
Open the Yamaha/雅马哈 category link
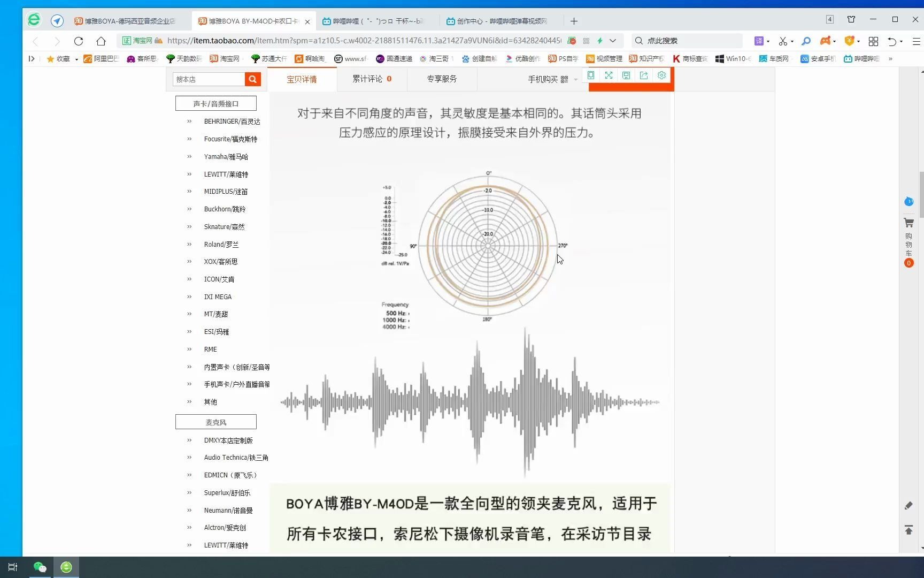226,157
